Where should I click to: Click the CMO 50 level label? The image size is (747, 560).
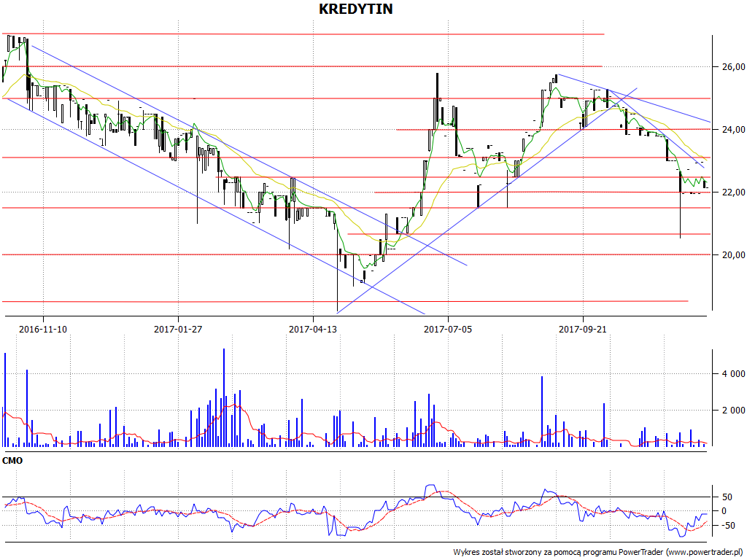click(727, 497)
